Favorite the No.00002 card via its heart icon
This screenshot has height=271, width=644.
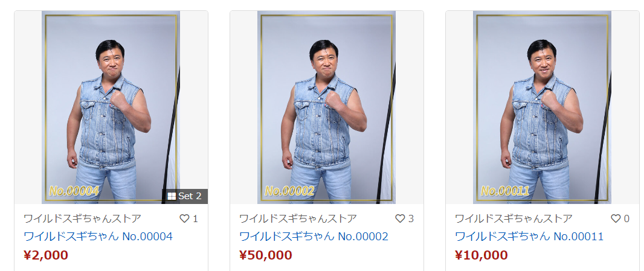[x=400, y=219]
